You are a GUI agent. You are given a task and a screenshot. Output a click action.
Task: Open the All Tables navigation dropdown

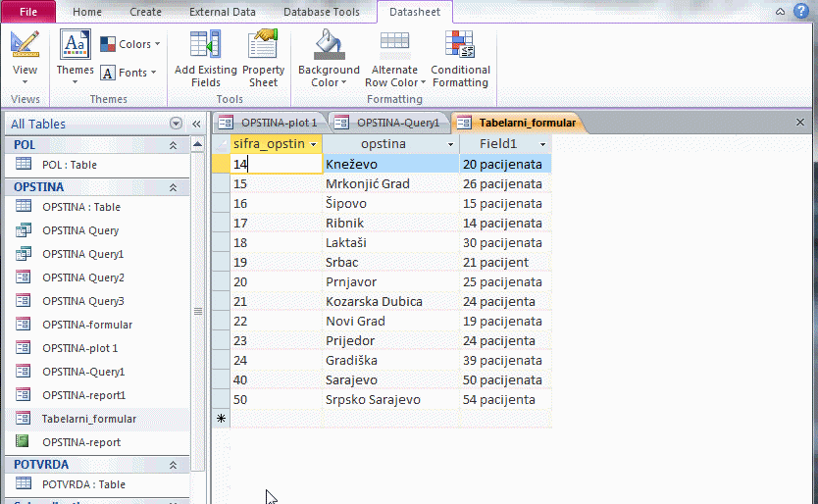point(176,124)
